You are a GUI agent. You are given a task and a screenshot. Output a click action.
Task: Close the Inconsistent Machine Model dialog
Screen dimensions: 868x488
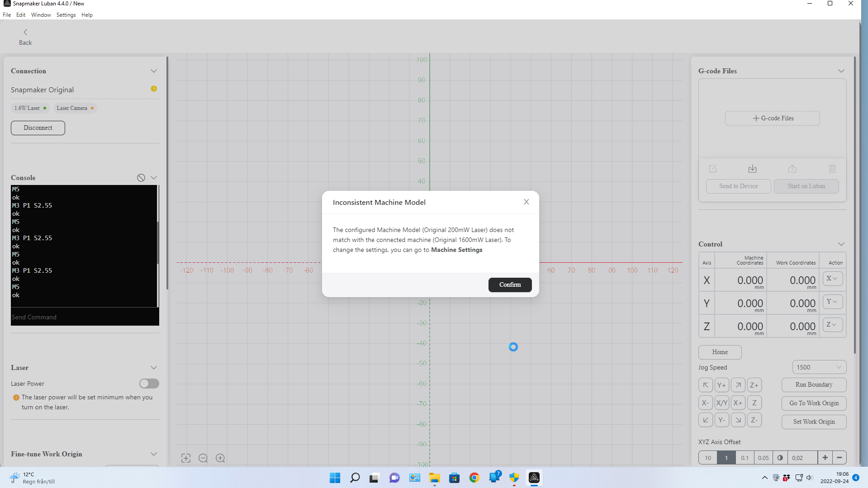coord(526,202)
